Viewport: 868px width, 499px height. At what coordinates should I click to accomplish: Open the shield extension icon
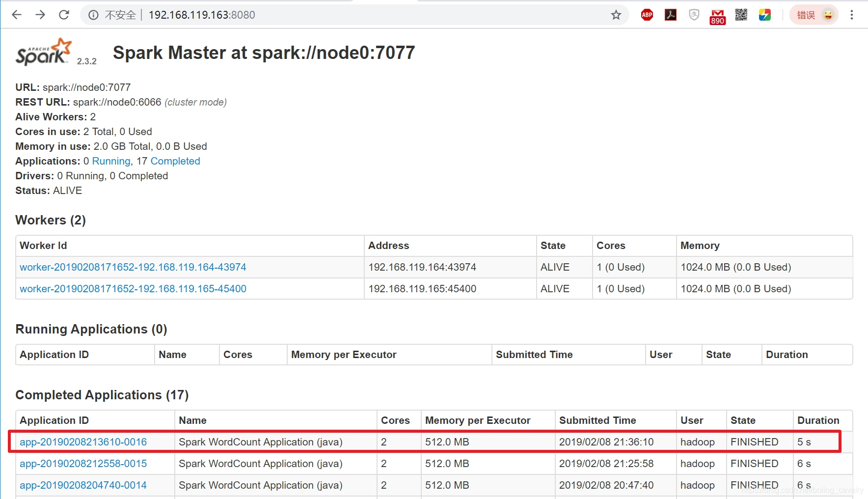pos(694,15)
